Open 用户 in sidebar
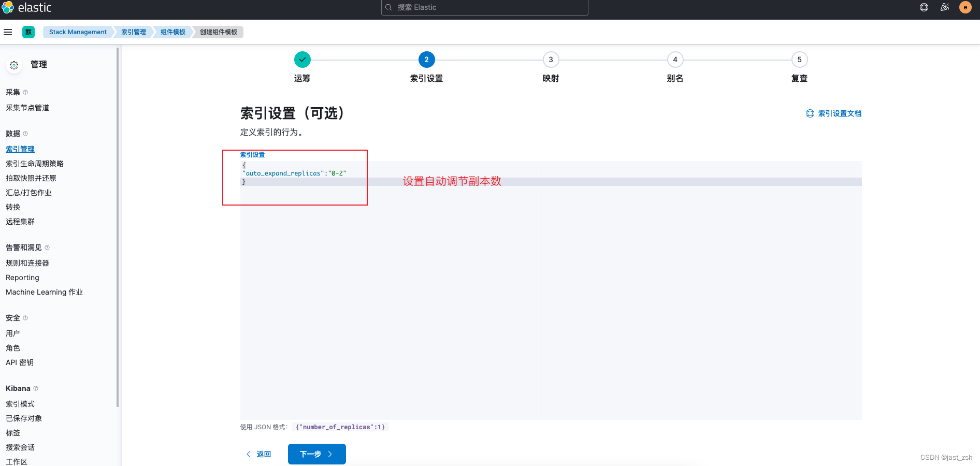980x466 pixels. tap(13, 333)
